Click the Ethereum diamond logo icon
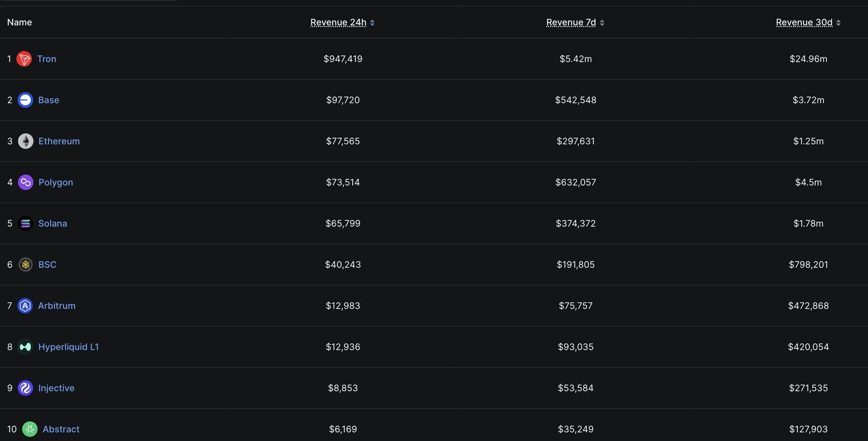868x441 pixels. [25, 142]
